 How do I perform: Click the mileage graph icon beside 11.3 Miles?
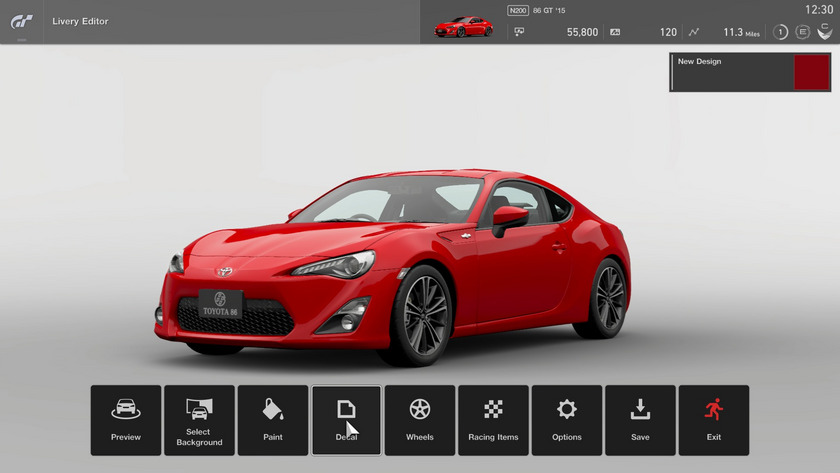pyautogui.click(x=694, y=32)
